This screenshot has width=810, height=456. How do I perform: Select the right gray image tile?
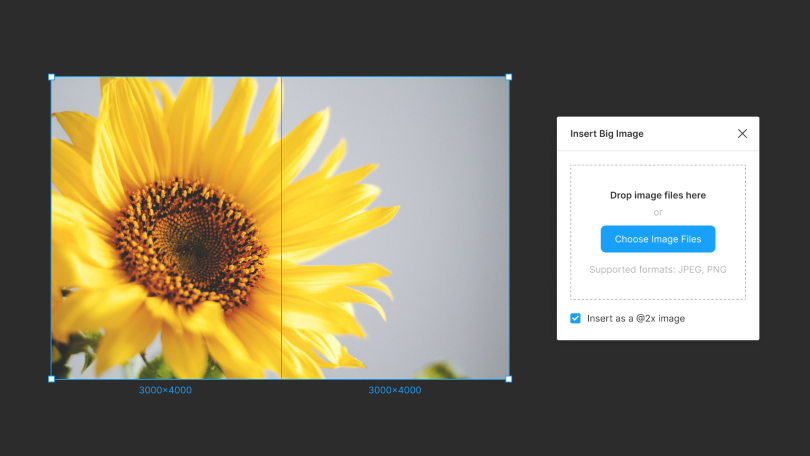pos(395,228)
